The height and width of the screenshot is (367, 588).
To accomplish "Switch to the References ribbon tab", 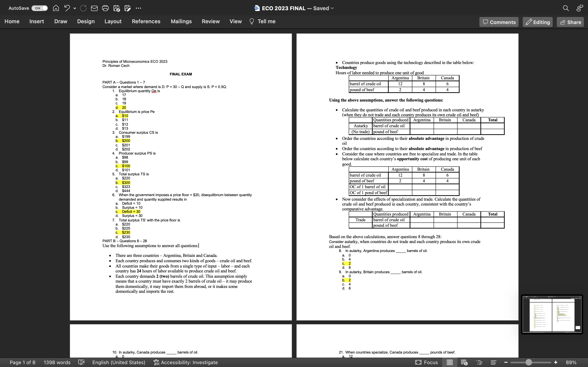I will coord(146,21).
